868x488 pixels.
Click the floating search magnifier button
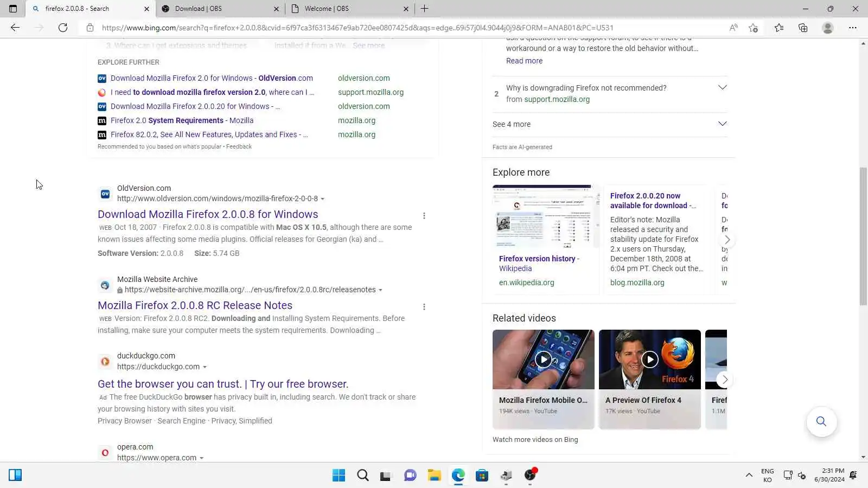point(821,421)
